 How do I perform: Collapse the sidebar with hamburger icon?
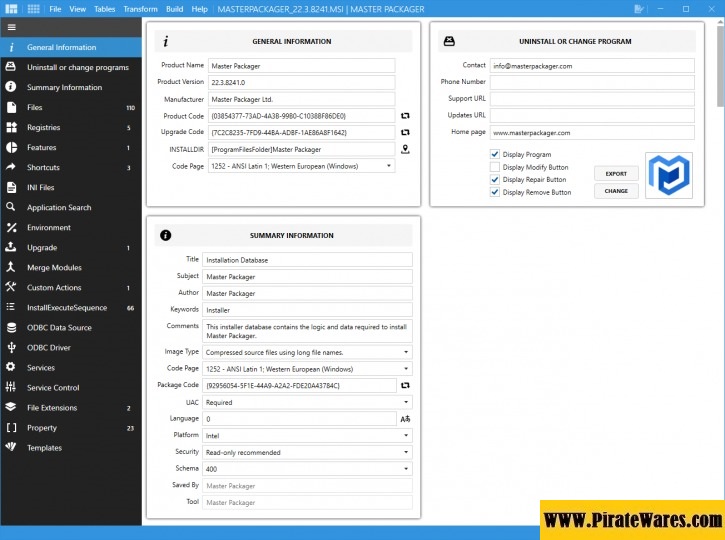pyautogui.click(x=11, y=29)
